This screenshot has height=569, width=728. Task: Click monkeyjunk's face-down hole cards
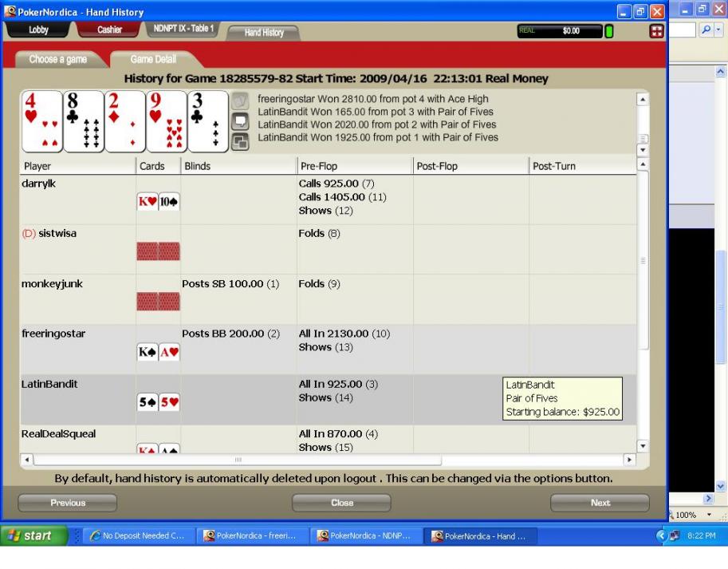pos(159,302)
